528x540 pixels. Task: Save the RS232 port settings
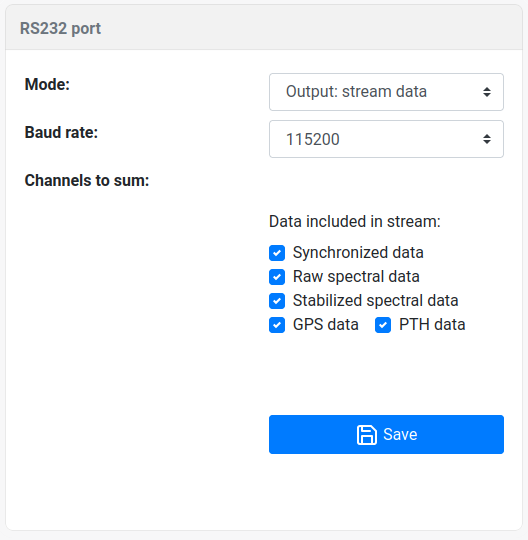point(386,435)
